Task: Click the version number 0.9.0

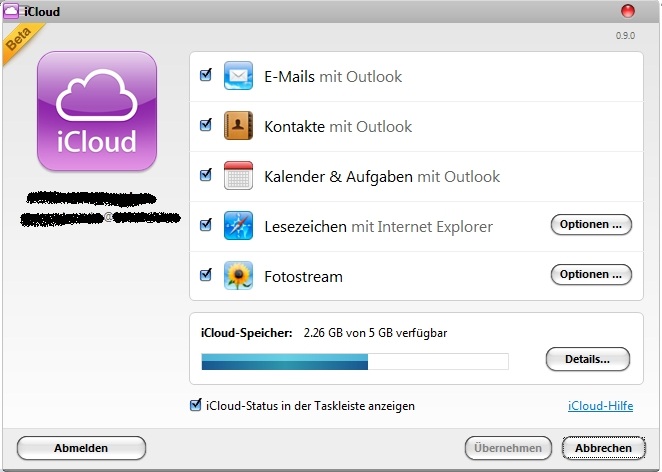Action: 625,35
